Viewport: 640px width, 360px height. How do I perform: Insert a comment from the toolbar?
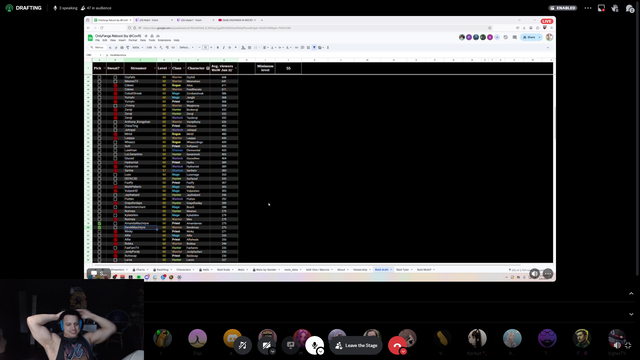click(x=302, y=47)
